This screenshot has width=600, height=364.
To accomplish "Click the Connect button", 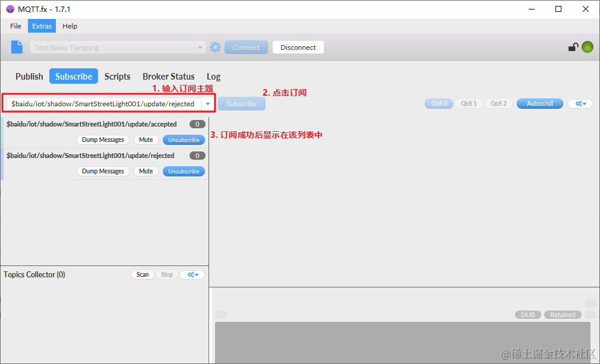I will (246, 48).
